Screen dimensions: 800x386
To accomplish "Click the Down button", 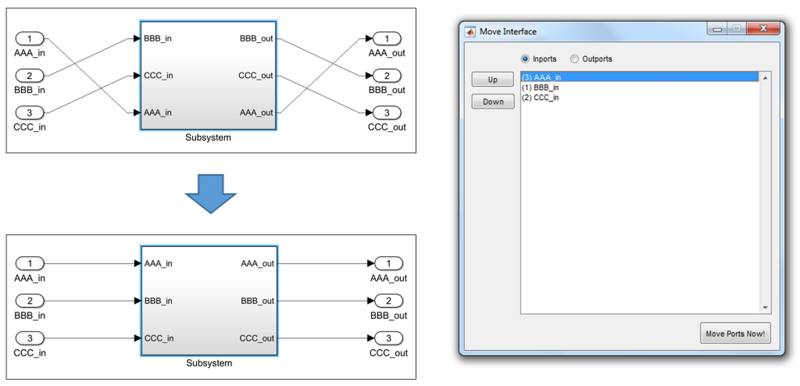I will [492, 101].
